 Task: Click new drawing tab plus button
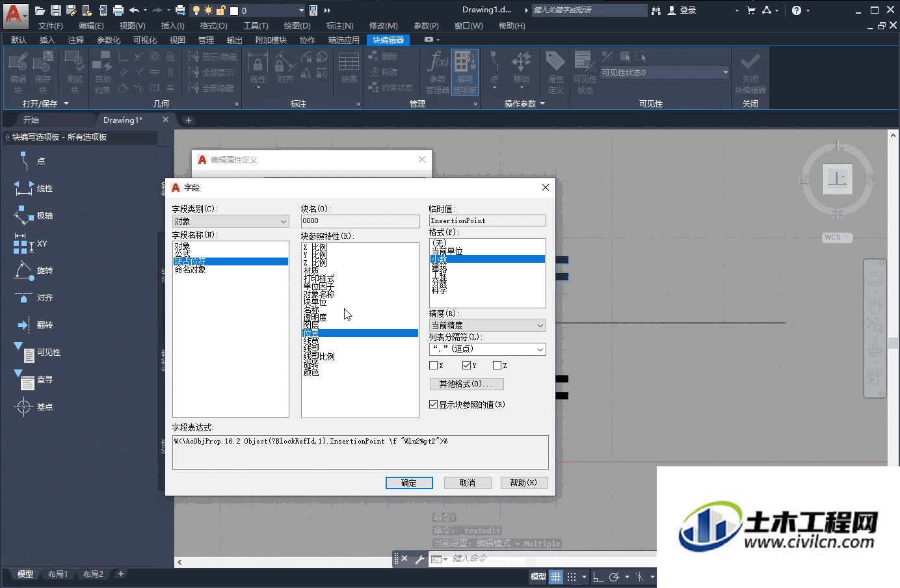pyautogui.click(x=189, y=120)
